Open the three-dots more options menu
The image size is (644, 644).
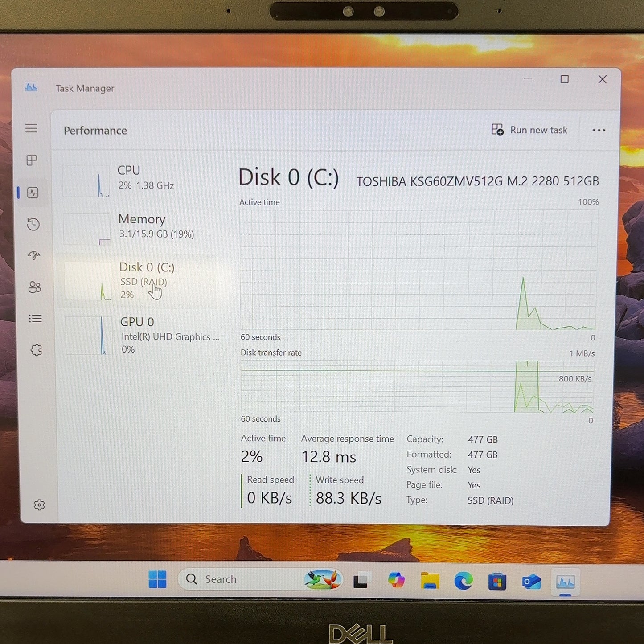click(599, 131)
